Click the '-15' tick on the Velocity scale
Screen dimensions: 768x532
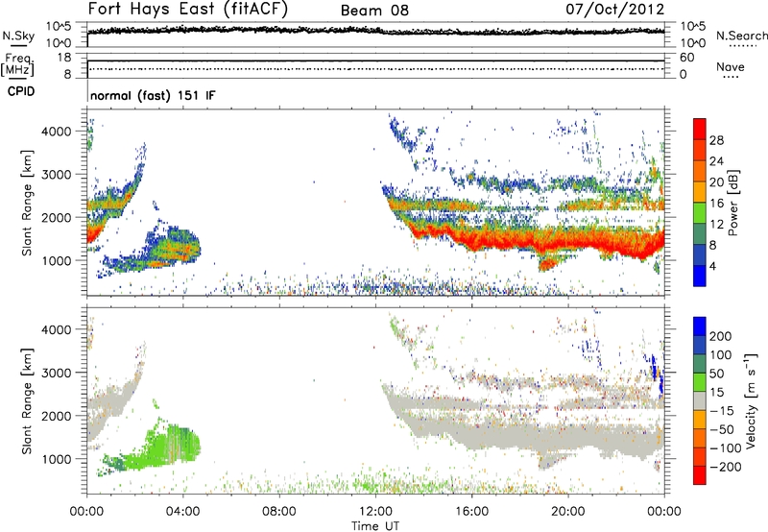point(722,411)
